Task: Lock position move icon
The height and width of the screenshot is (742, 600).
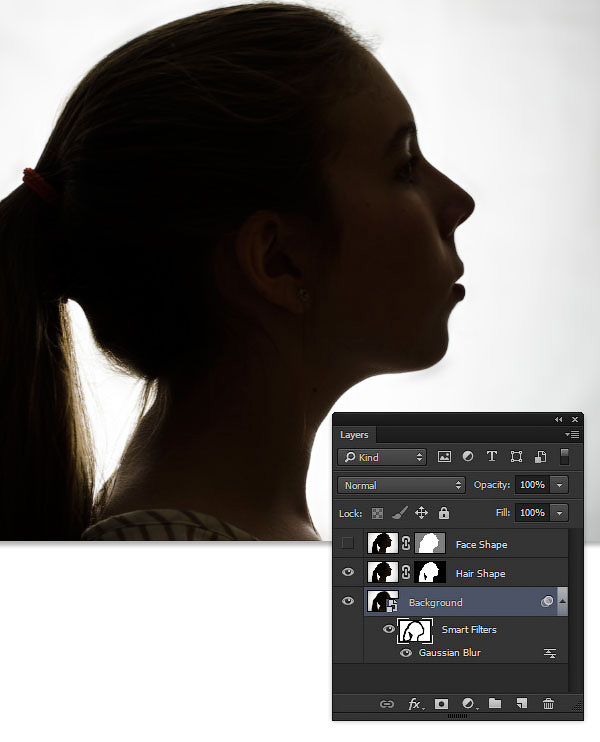Action: point(421,513)
